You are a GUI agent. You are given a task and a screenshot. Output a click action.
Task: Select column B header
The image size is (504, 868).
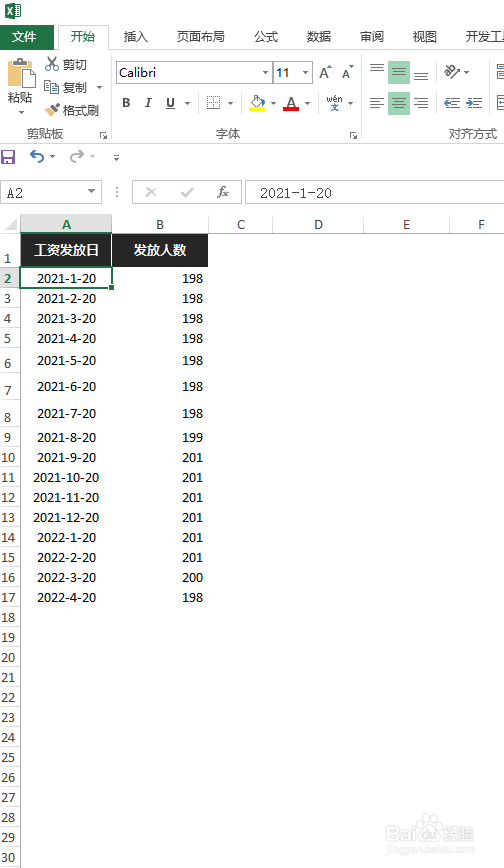[x=160, y=224]
